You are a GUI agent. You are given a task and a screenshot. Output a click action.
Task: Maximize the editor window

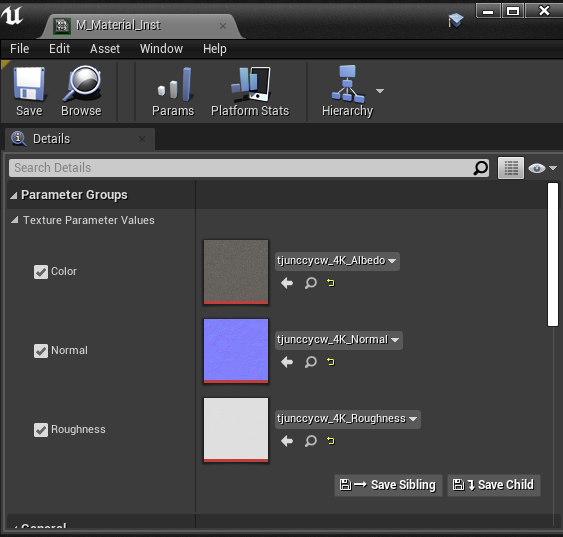513,11
